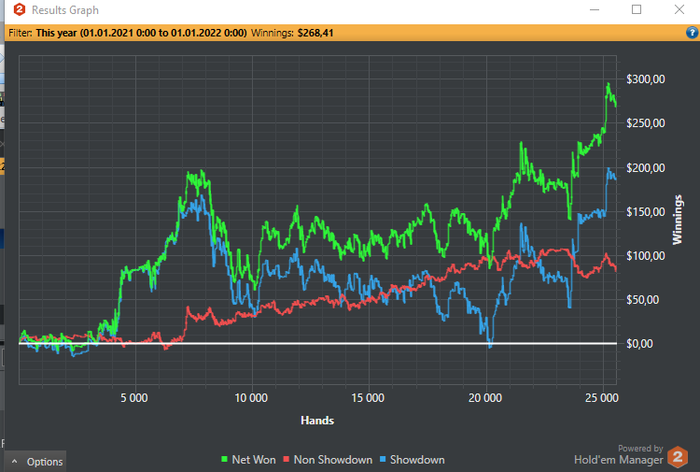Click the Results Graph window title

click(x=65, y=10)
